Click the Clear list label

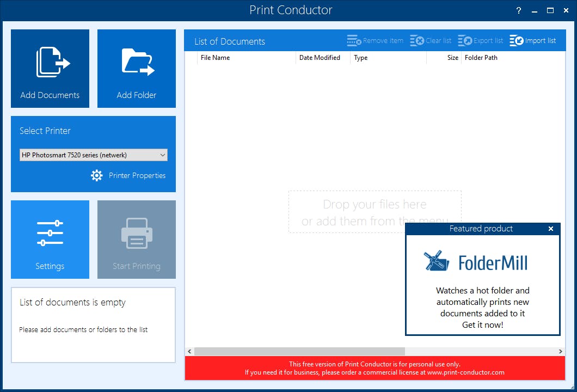tap(438, 40)
